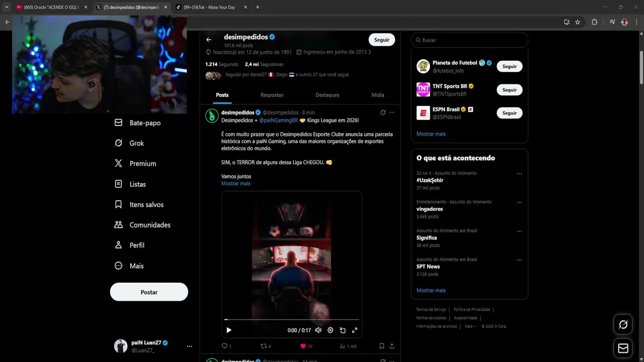Click the search field Buscar
Image resolution: width=644 pixels, height=362 pixels.
pos(469,40)
